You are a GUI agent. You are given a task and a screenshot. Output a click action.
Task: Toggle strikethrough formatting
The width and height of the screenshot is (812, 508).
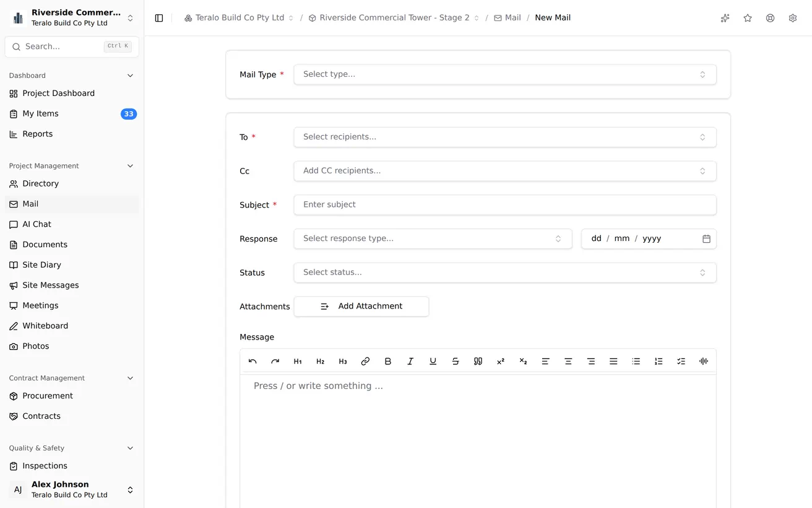(456, 361)
